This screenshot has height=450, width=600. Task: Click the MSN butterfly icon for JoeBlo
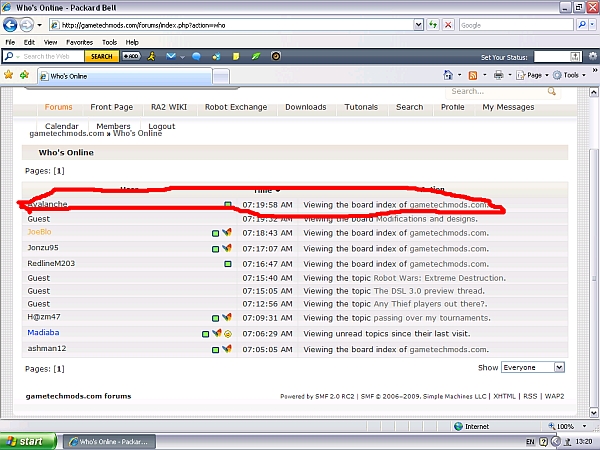click(227, 232)
